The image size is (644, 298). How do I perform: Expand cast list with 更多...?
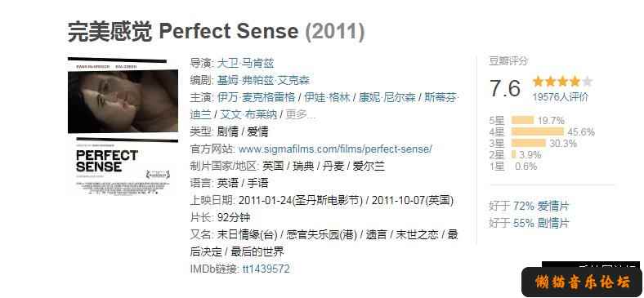pyautogui.click(x=300, y=114)
